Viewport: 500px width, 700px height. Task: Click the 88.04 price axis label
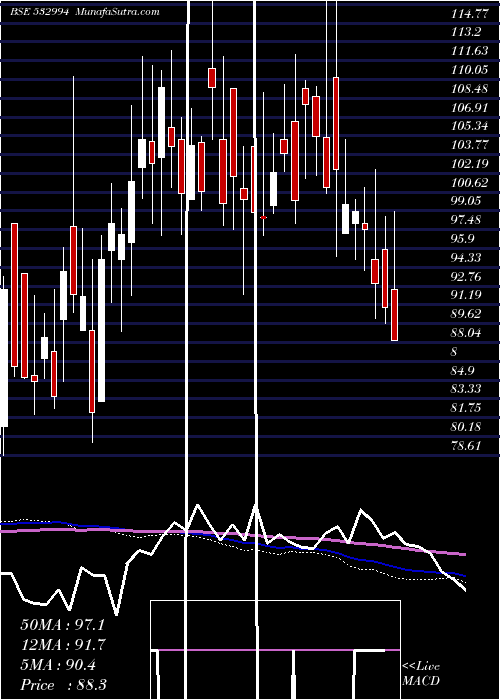point(466,333)
